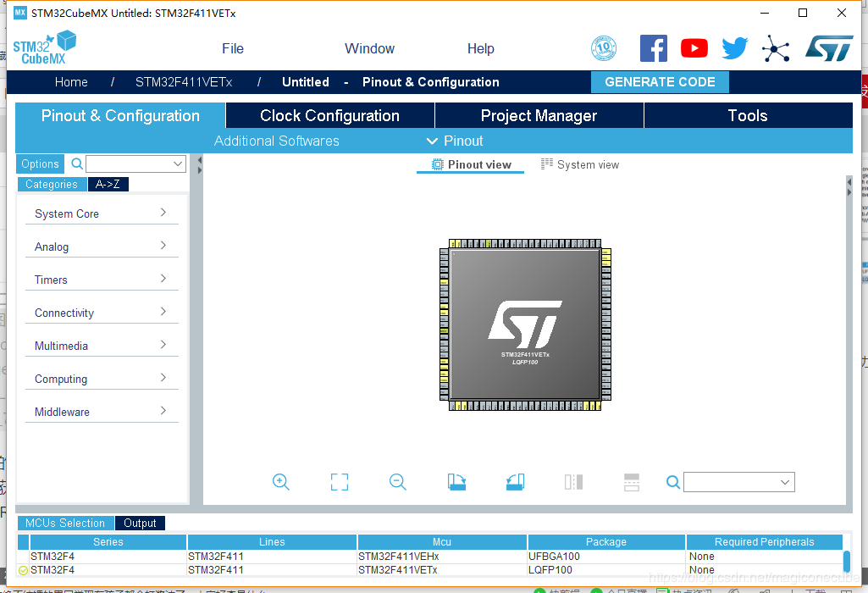Open the Window menu
Viewport: 868px width, 593px height.
point(369,49)
